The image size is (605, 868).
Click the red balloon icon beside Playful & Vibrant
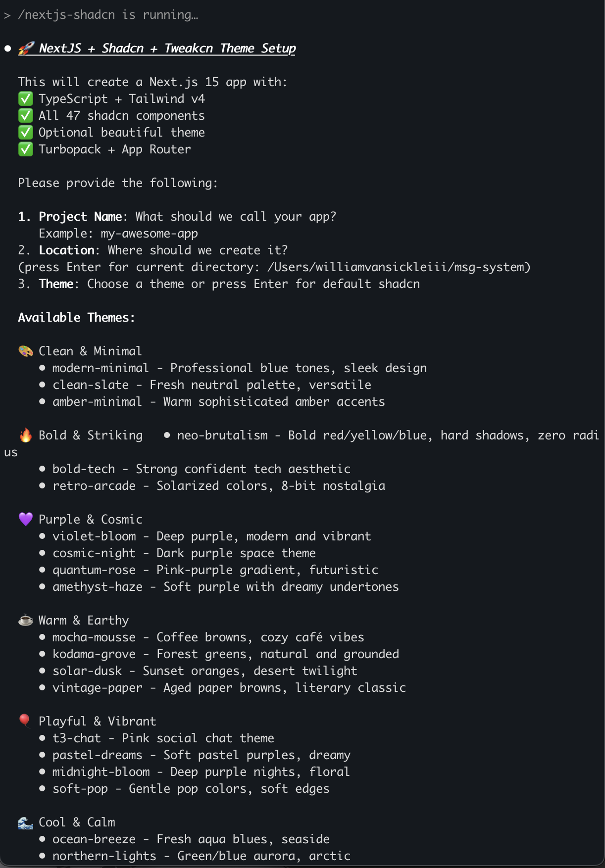click(24, 721)
